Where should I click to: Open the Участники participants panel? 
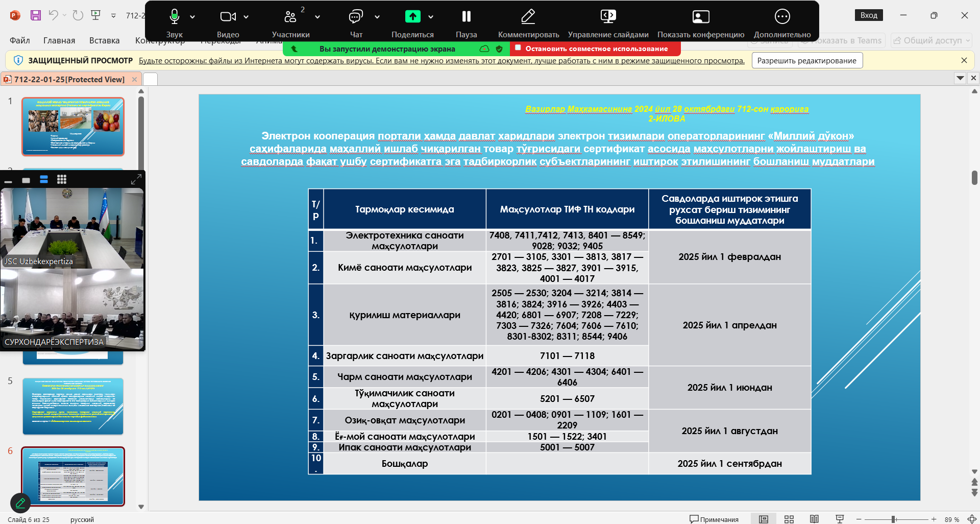pos(290,16)
